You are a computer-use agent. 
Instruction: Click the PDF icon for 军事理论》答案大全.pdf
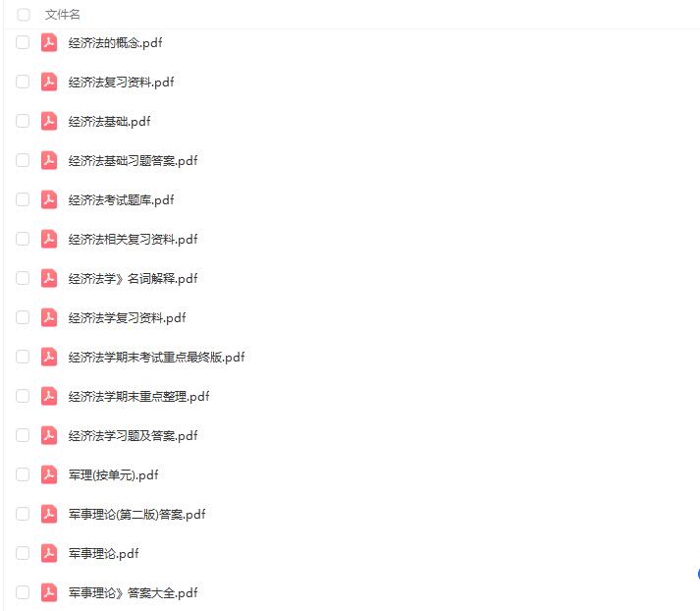(x=49, y=593)
